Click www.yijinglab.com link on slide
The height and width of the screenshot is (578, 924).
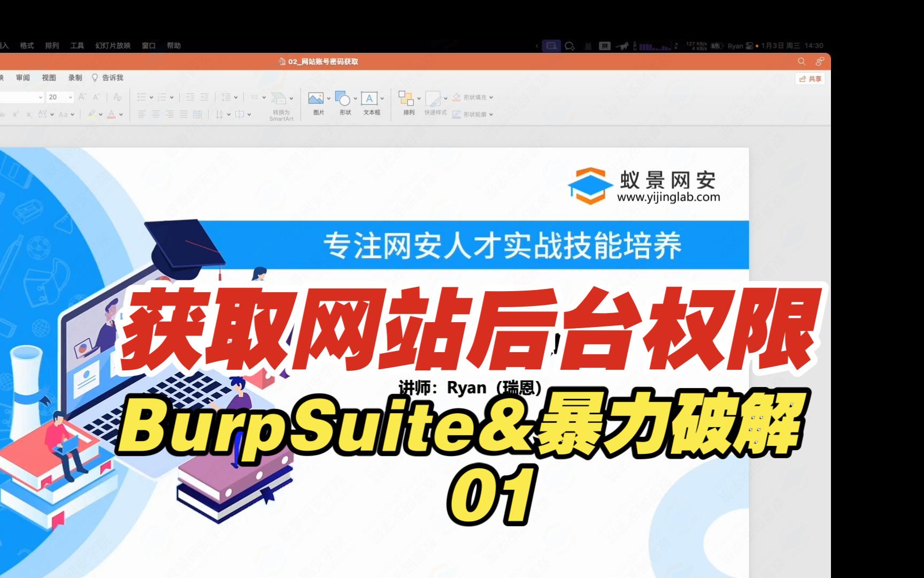coord(668,197)
